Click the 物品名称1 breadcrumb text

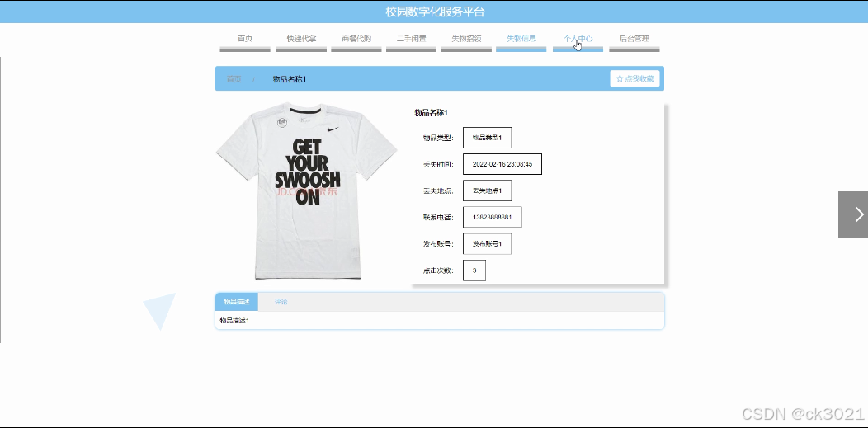pyautogui.click(x=290, y=79)
